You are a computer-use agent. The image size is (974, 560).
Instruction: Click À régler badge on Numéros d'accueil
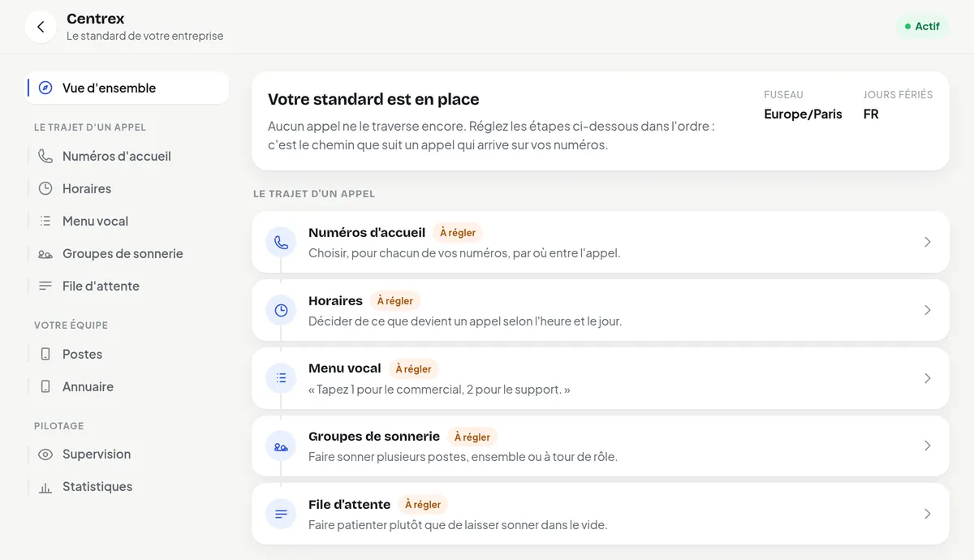(x=458, y=233)
